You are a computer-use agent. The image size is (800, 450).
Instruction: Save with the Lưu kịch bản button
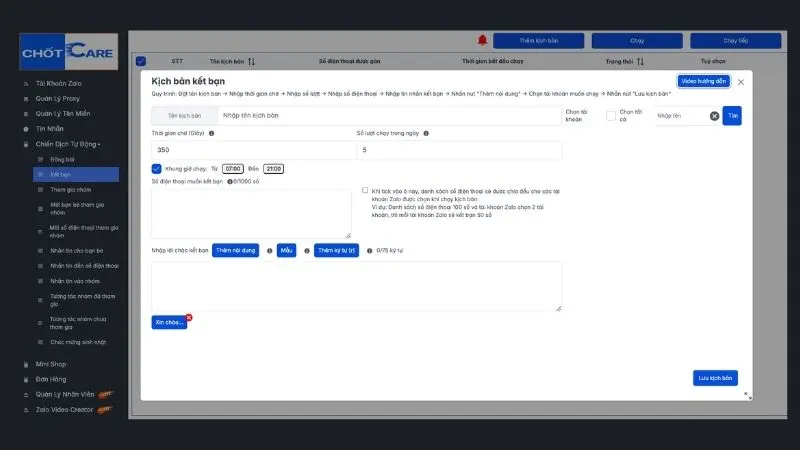click(x=715, y=378)
